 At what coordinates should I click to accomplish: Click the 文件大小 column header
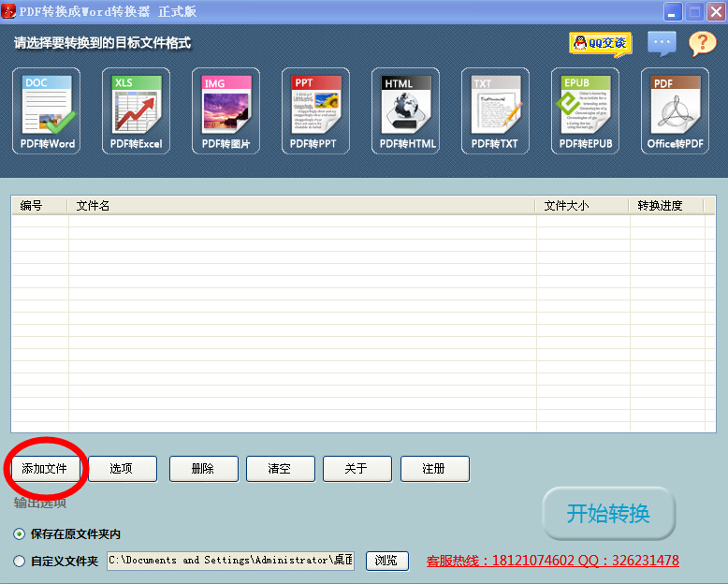click(x=582, y=205)
